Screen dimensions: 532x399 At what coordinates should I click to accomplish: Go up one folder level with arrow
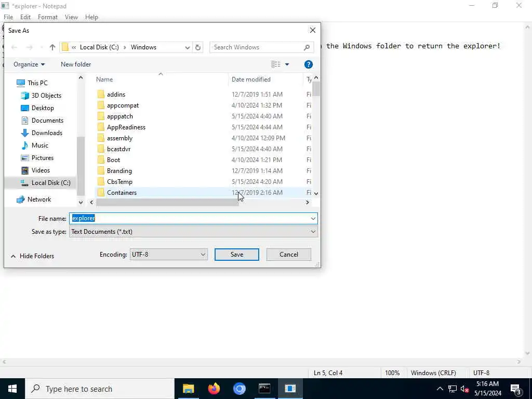[52, 47]
